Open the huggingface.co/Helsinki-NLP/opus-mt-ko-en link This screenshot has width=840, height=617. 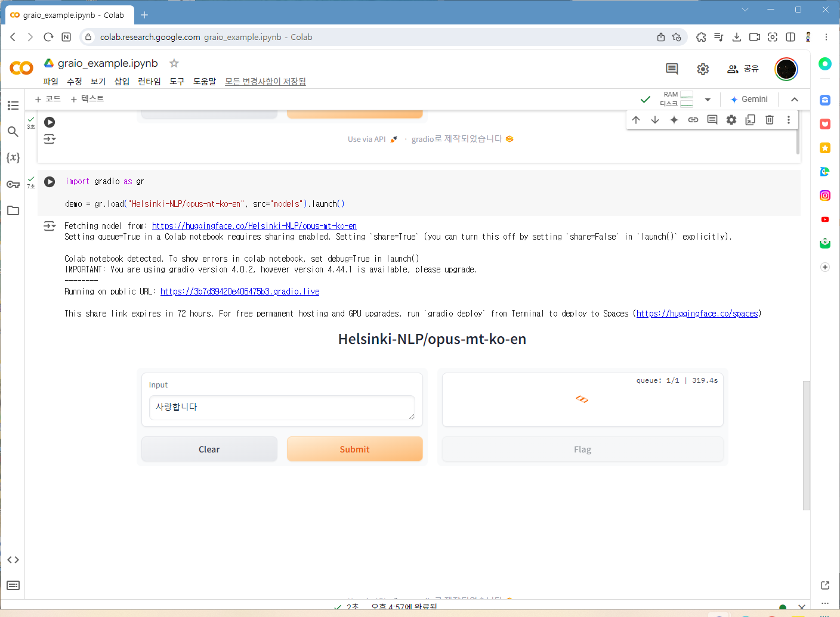click(254, 226)
